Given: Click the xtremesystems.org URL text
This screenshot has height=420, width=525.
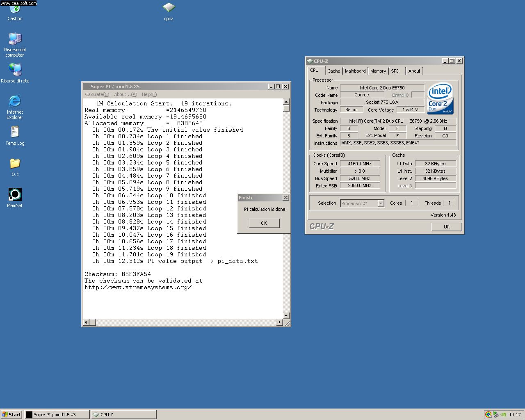Looking at the screenshot, I should pos(138,287).
